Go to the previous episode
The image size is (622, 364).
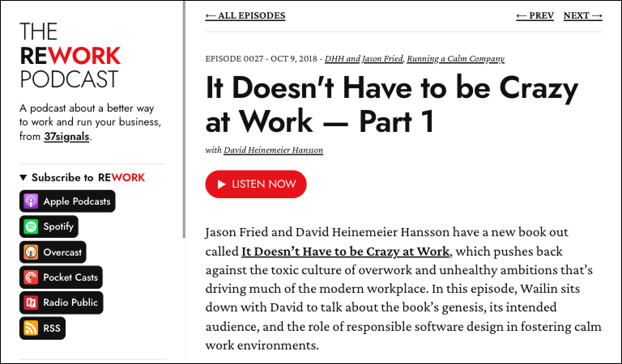[535, 15]
